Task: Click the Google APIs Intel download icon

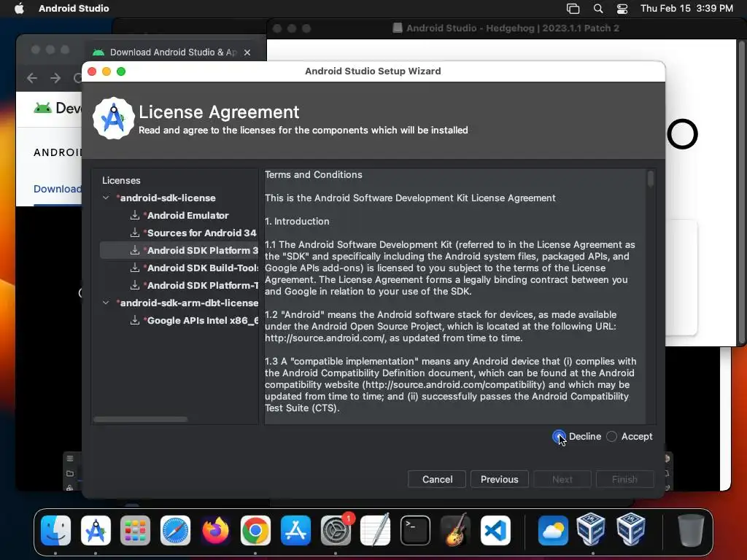Action: tap(135, 321)
